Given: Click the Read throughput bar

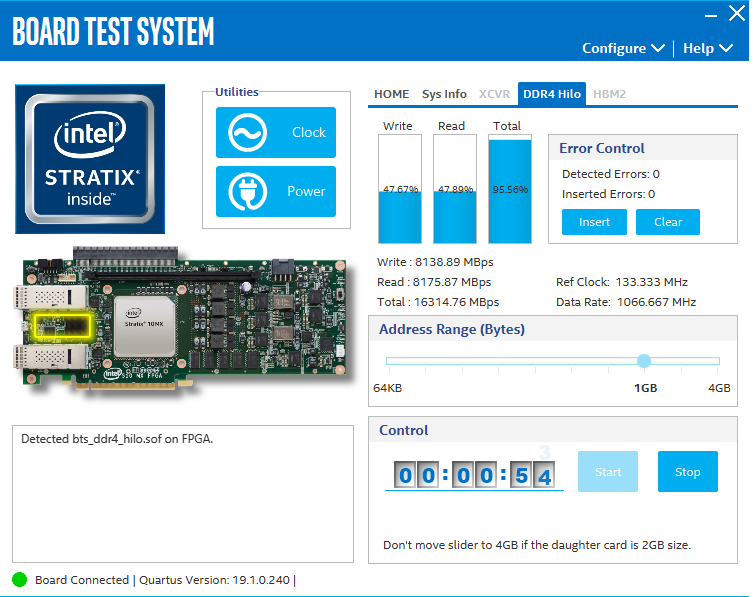Looking at the screenshot, I should [x=454, y=189].
